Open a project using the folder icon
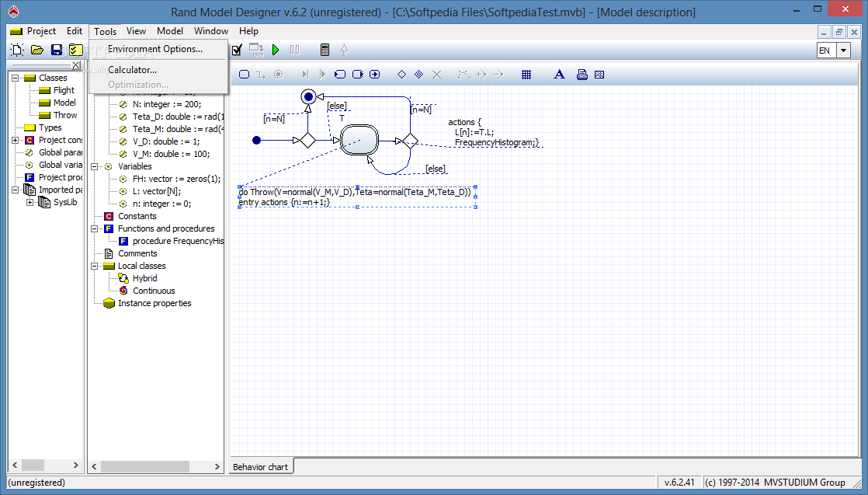868x495 pixels. [37, 50]
